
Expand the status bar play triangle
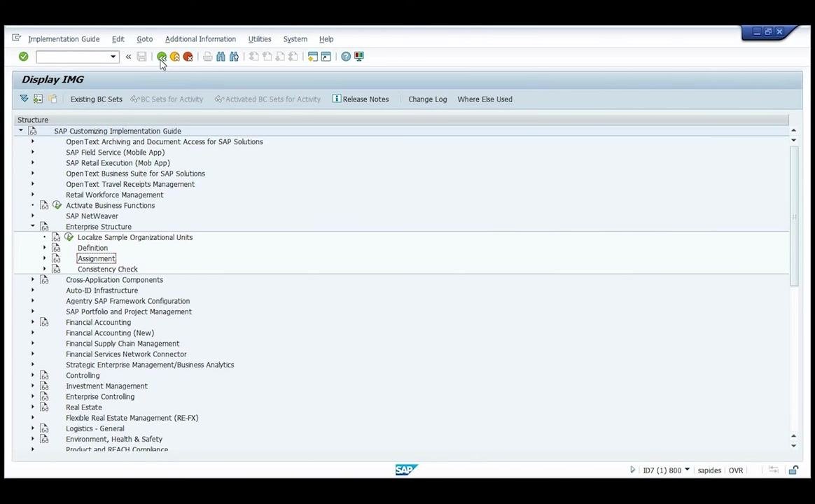[x=632, y=470]
